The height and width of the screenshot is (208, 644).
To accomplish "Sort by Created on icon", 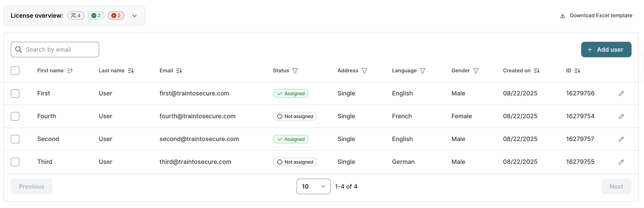I will 537,71.
